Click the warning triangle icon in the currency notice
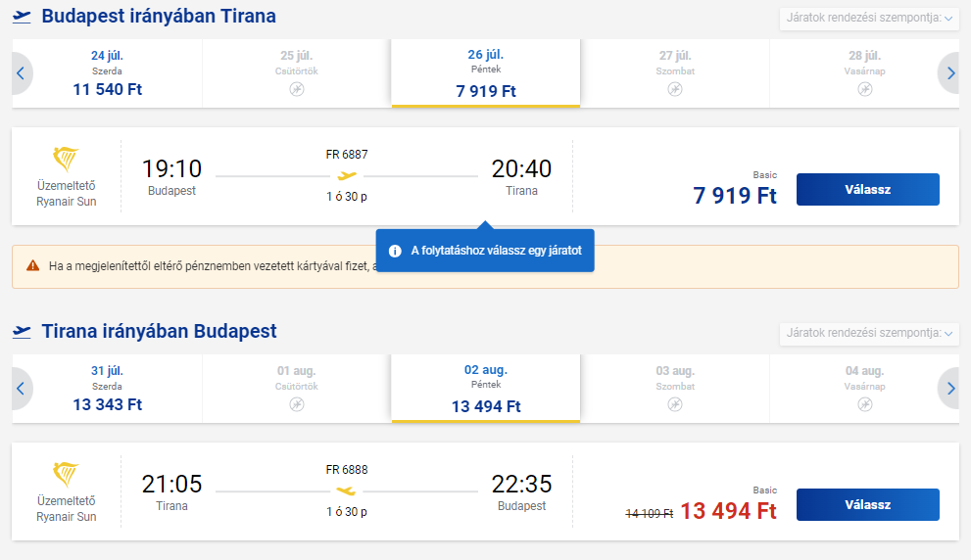 32,266
